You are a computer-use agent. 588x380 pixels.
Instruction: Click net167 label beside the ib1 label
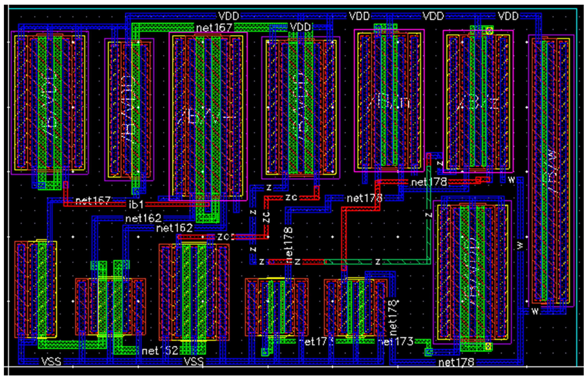click(93, 201)
